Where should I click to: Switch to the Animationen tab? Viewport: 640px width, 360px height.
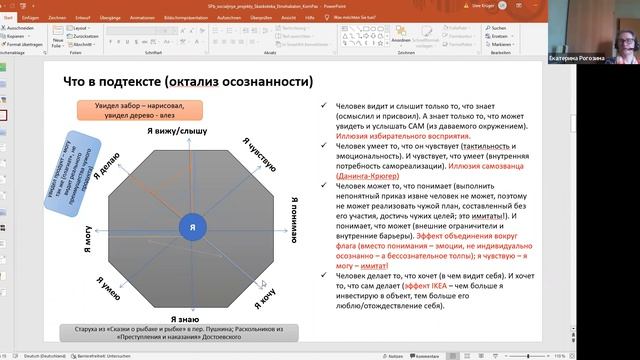click(142, 18)
